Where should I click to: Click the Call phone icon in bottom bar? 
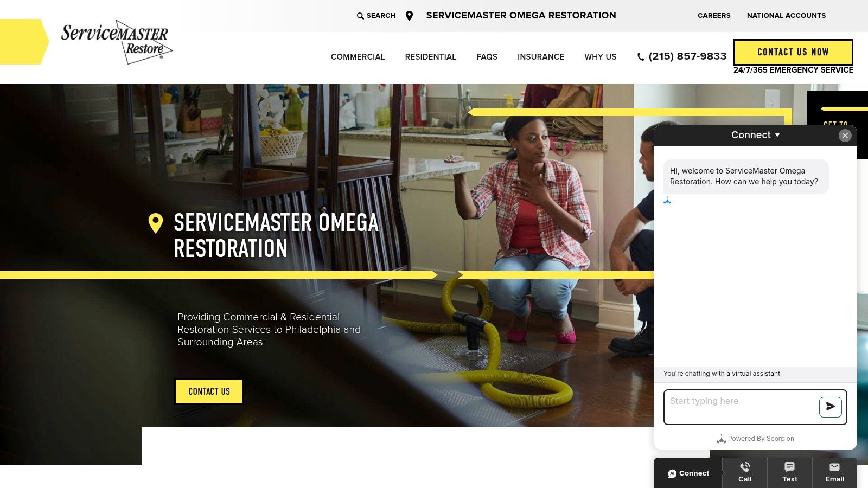745,467
